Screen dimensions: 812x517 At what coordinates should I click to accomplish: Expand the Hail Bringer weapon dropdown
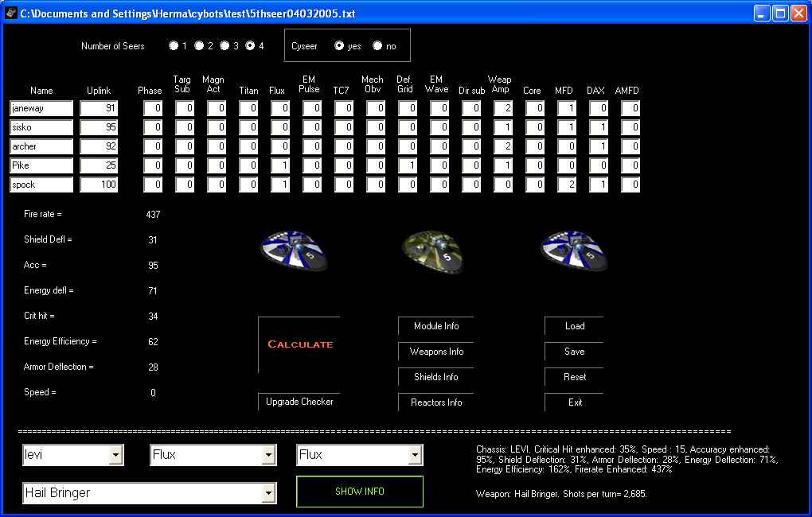268,493
